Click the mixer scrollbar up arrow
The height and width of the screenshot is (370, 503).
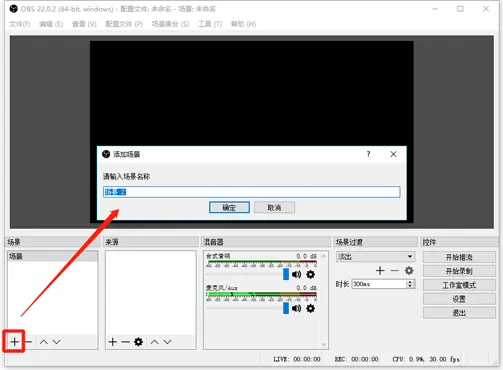click(x=323, y=256)
